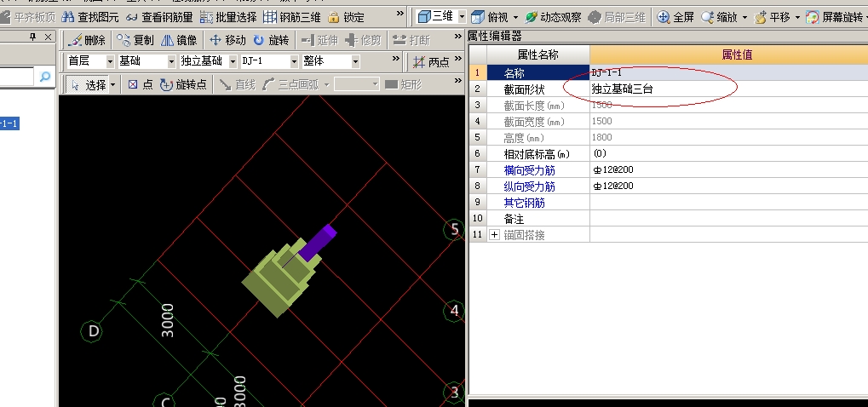Screen dimensions: 868x407
Task: Open the DJ-1 component dropdown
Action: point(294,61)
